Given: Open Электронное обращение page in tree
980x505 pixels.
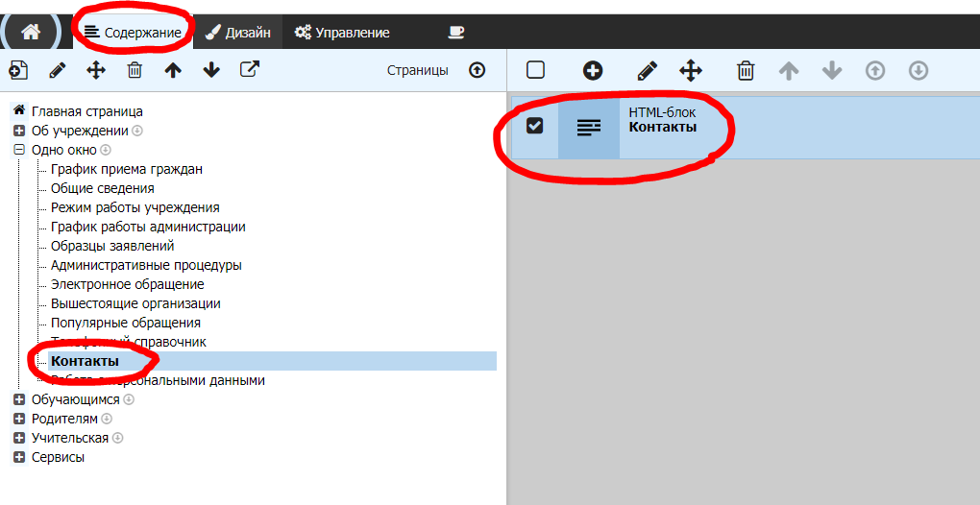Looking at the screenshot, I should tap(127, 284).
